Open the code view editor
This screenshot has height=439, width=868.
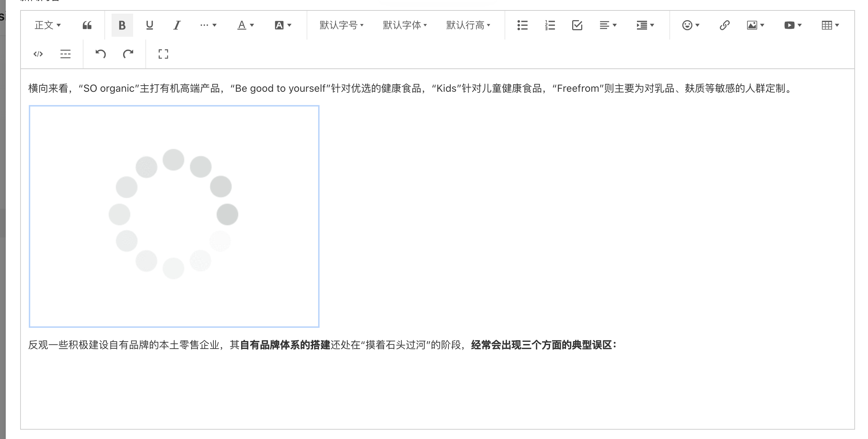(x=37, y=54)
